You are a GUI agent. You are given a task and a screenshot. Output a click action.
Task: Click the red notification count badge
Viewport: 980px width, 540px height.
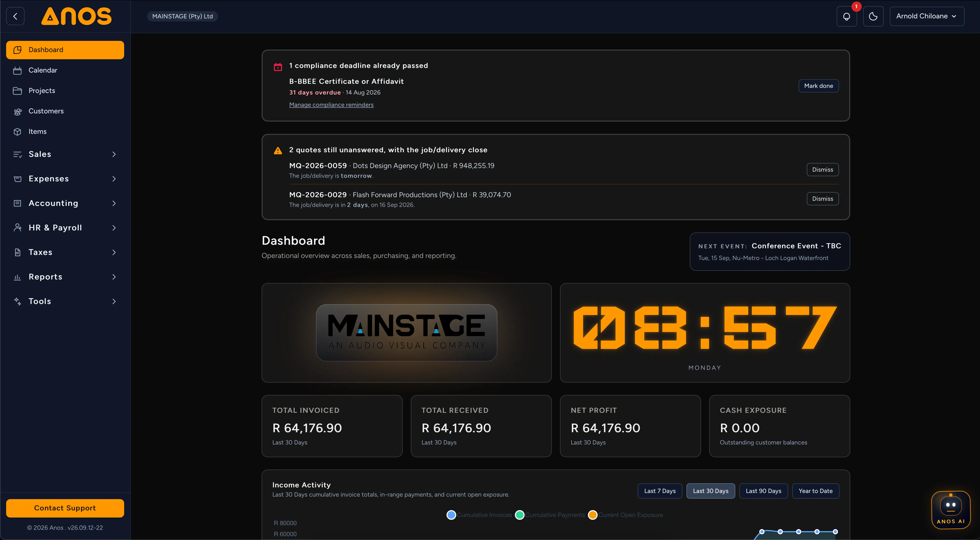856,6
